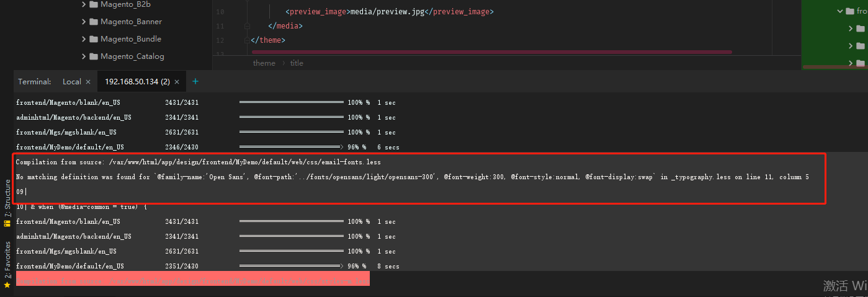Image resolution: width=868 pixels, height=297 pixels.
Task: Select the 192.168.50.134 (2) terminal tab
Action: 136,82
